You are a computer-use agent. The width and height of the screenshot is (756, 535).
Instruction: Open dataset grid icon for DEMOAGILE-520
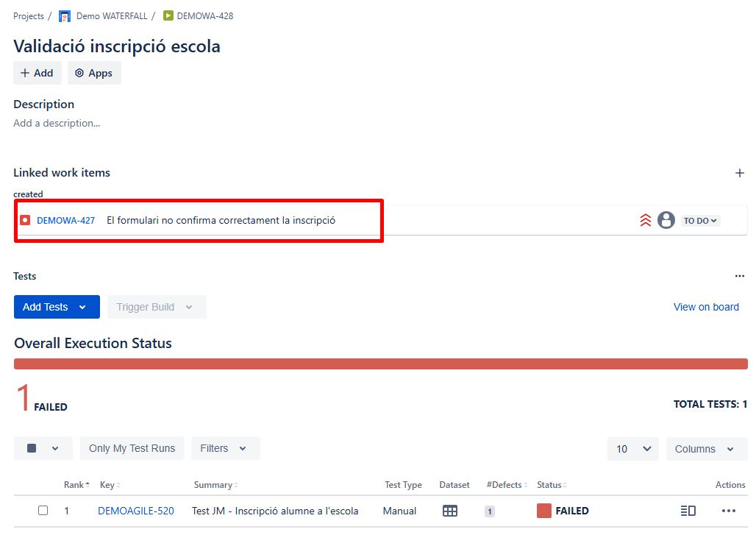[450, 511]
